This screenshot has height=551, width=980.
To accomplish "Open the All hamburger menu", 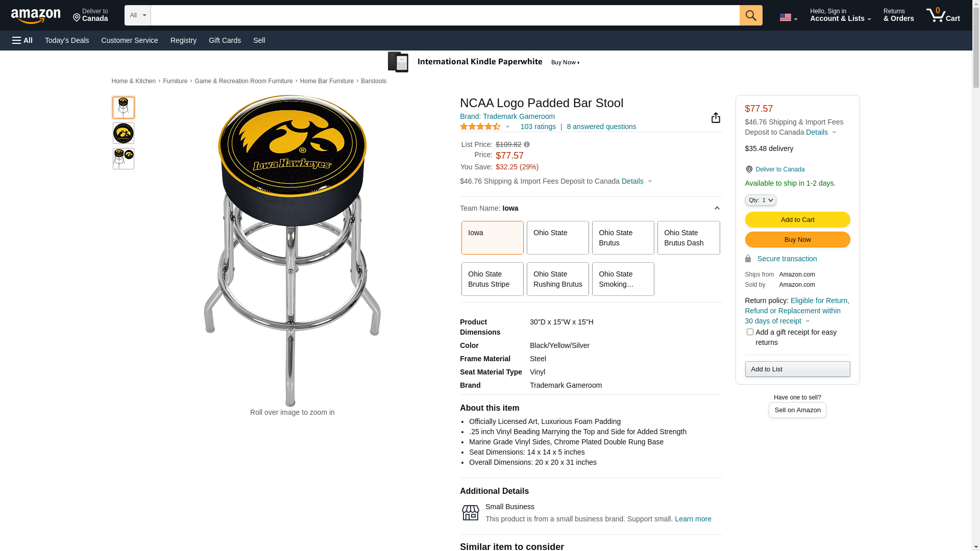I will 22,40.
